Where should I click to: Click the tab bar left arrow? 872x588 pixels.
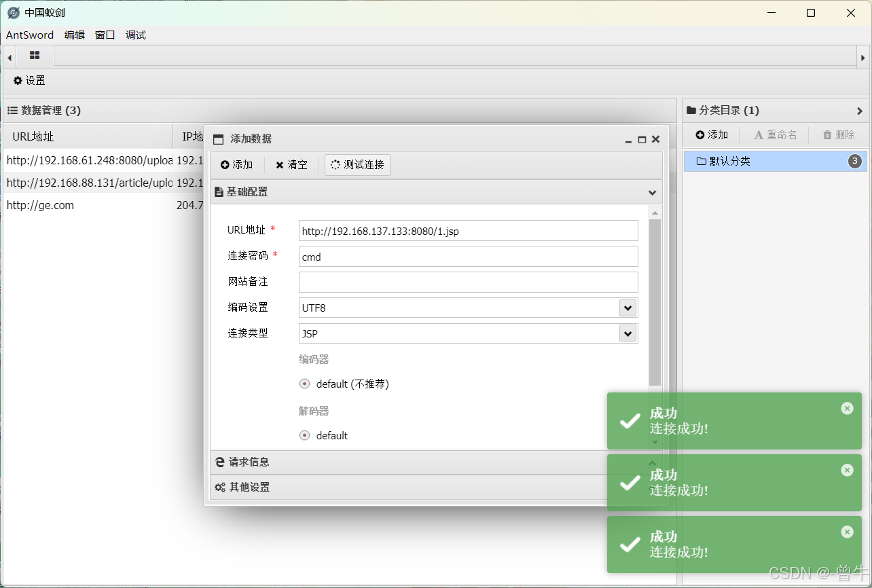pos(10,57)
